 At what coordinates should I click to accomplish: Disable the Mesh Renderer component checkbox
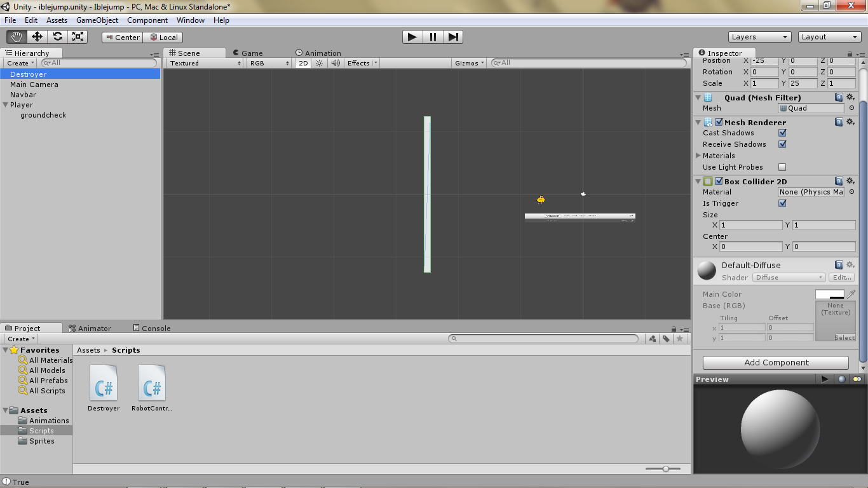tap(719, 122)
